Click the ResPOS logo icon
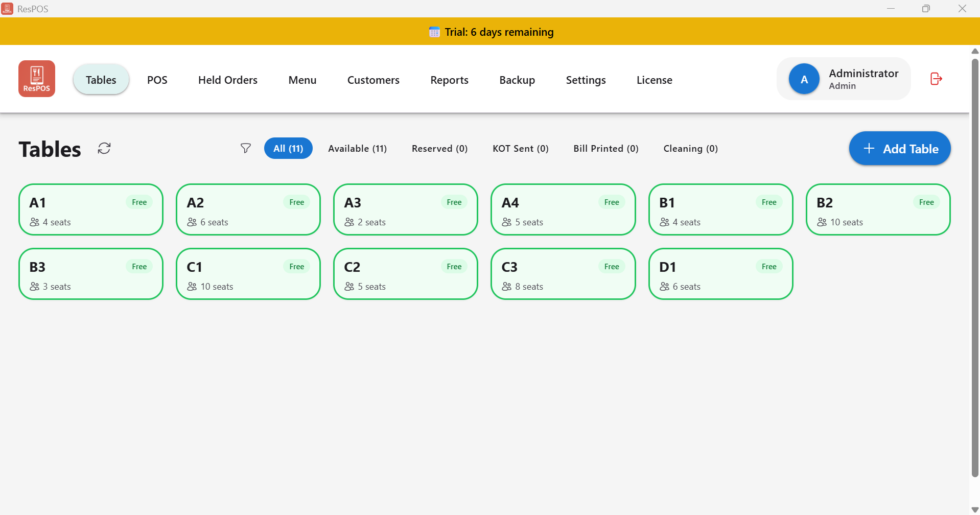Image resolution: width=980 pixels, height=515 pixels. (x=37, y=79)
